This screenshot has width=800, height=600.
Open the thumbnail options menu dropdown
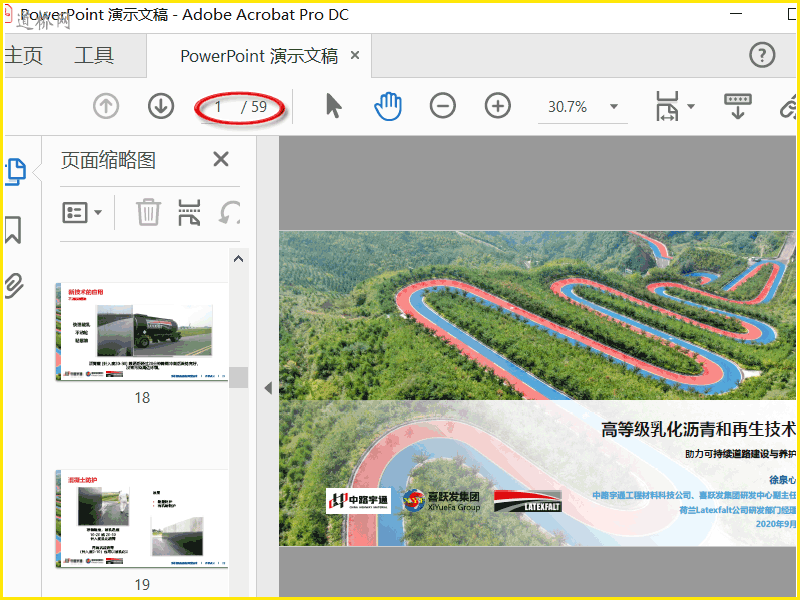click(82, 213)
